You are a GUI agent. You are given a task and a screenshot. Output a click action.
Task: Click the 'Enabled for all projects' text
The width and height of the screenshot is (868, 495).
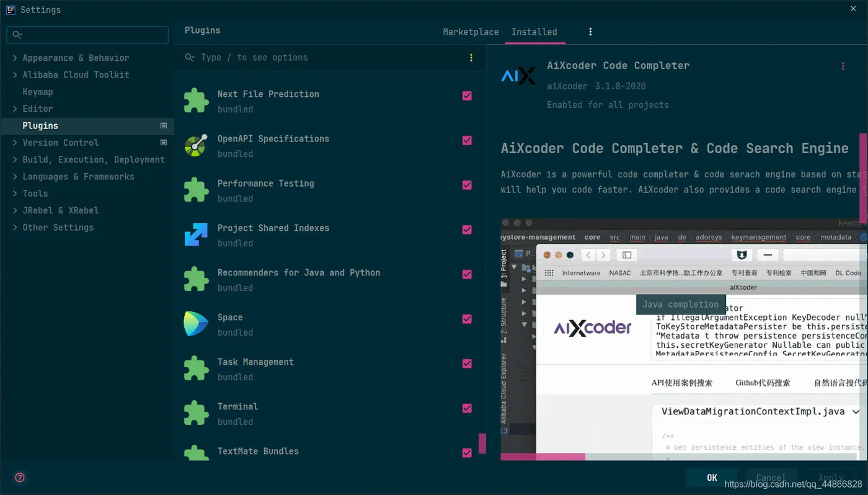tap(608, 105)
